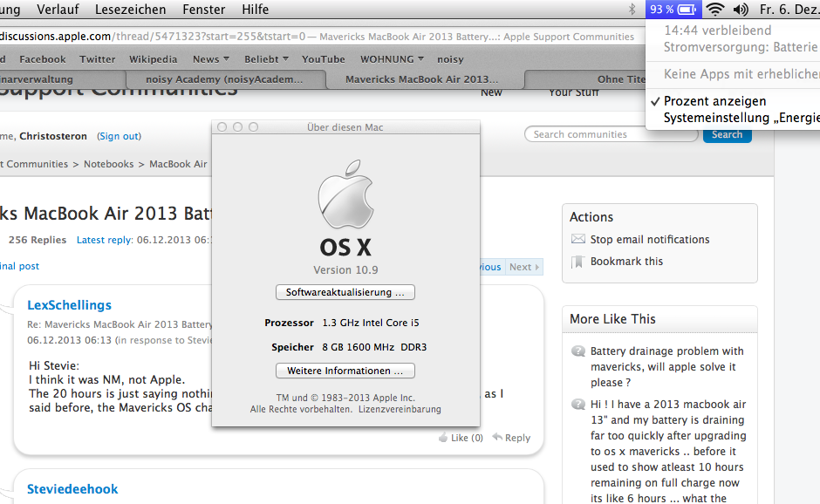820x504 pixels.
Task: Switch to Ohne Titel tab
Action: click(585, 79)
